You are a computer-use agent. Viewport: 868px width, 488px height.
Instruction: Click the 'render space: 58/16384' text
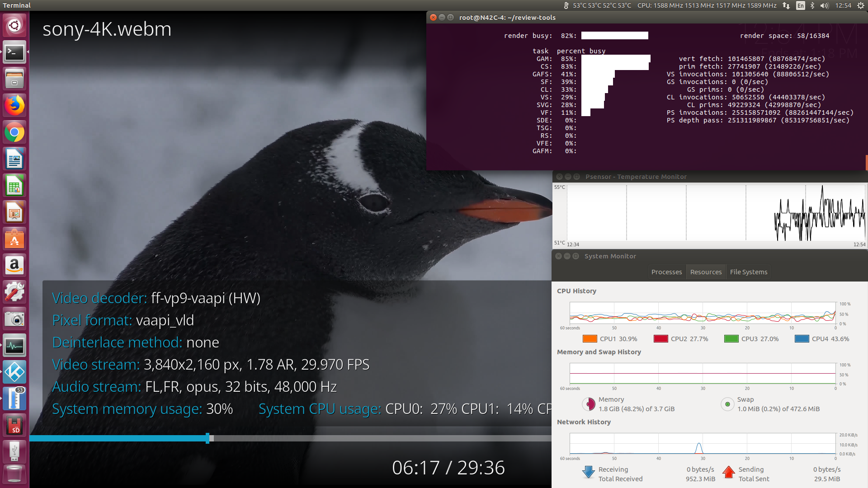tap(784, 36)
